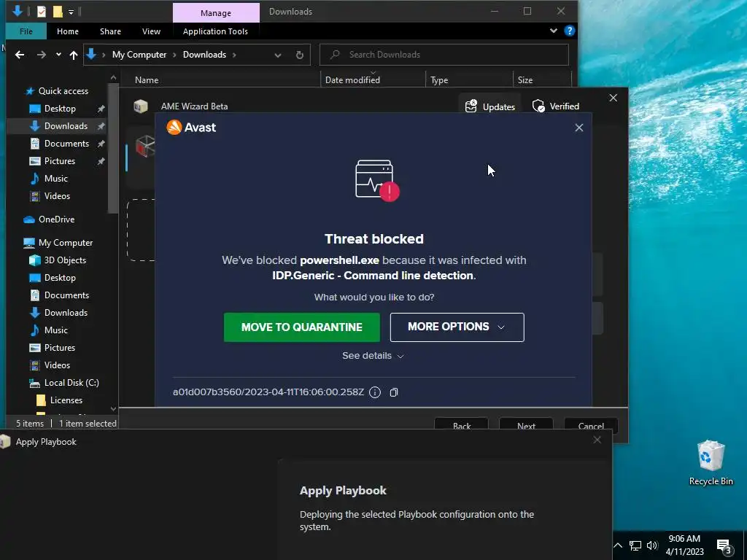Click Next in AME Wizard

[526, 426]
